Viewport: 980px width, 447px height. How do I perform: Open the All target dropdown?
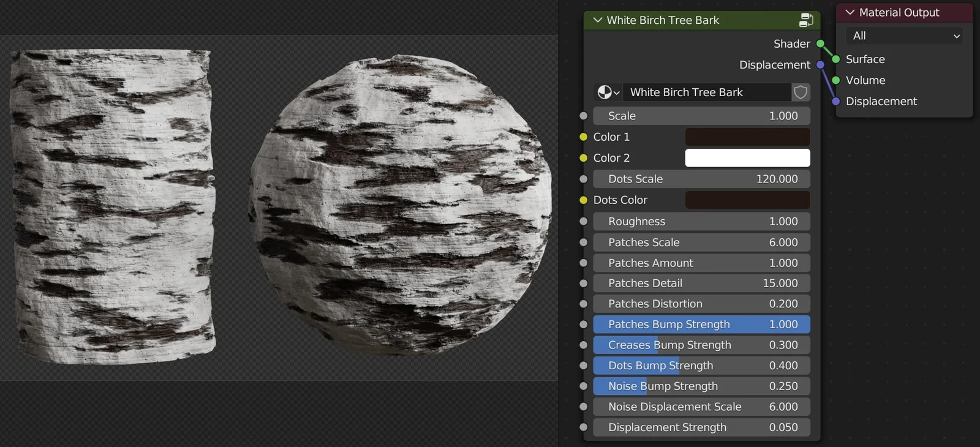click(904, 36)
